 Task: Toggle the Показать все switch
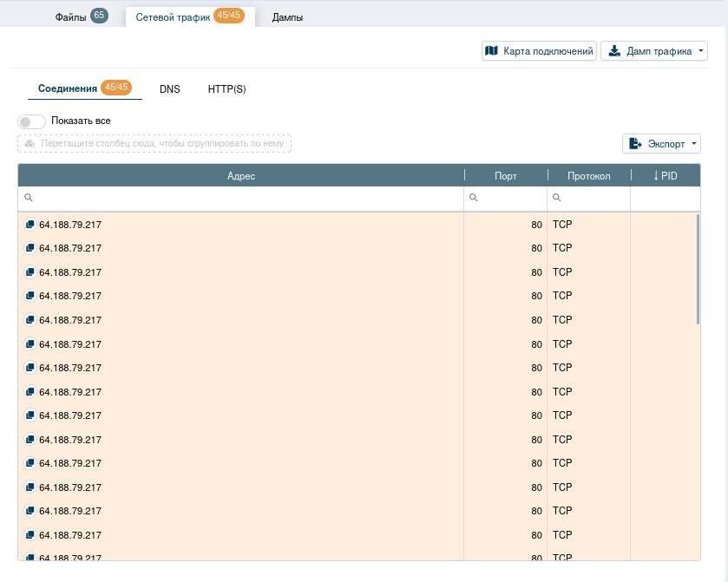click(31, 121)
